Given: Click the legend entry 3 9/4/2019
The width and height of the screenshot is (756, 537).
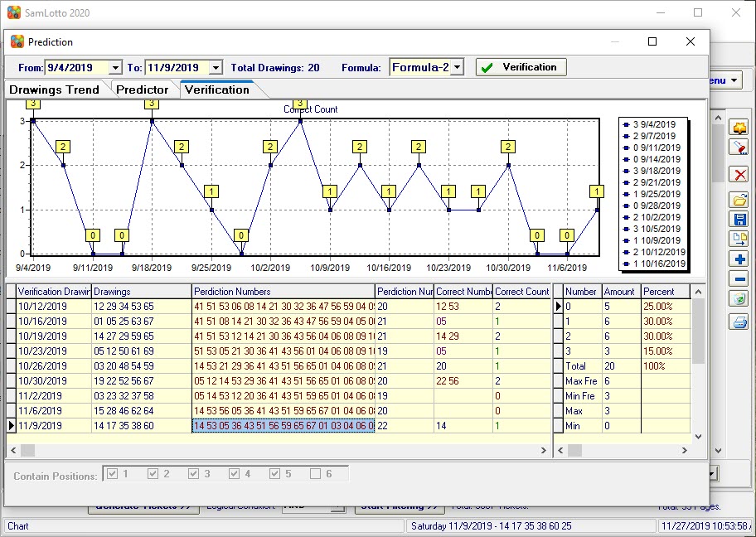Looking at the screenshot, I should coord(649,124).
